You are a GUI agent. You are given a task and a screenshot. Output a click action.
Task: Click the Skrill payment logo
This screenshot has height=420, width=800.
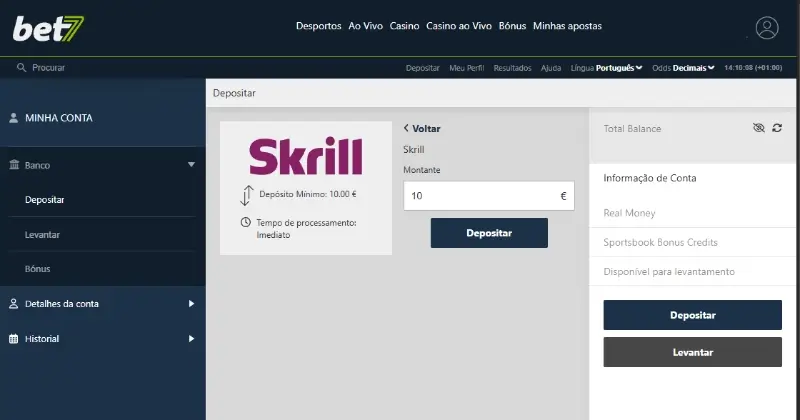pos(305,157)
